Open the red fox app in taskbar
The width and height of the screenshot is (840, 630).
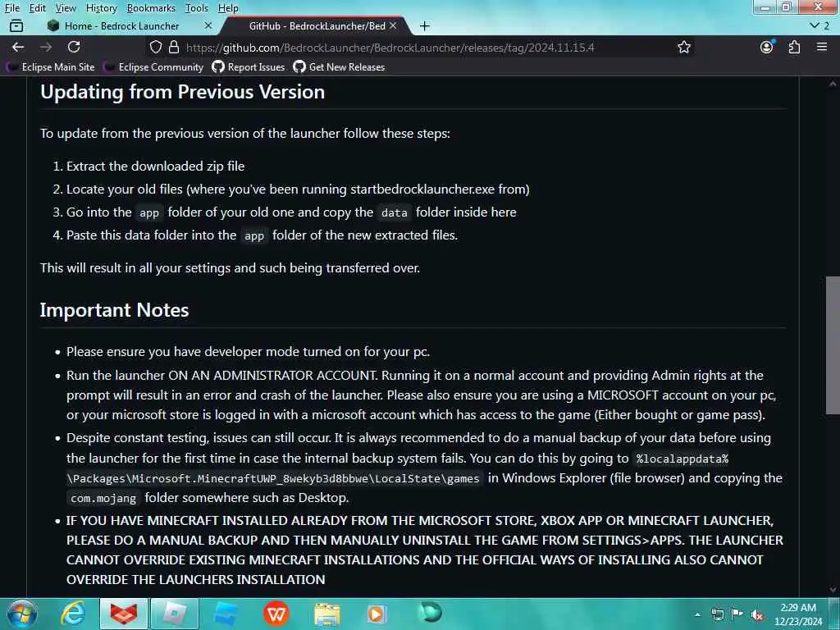124,614
